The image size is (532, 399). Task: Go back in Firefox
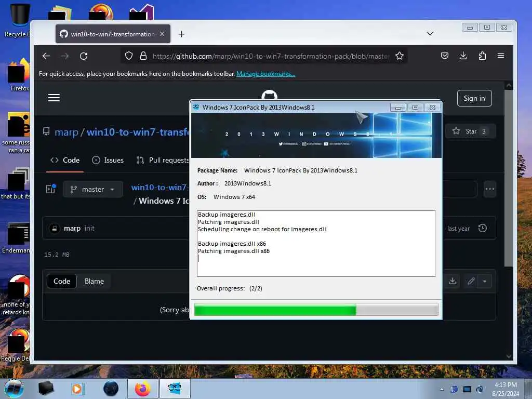[x=46, y=56]
